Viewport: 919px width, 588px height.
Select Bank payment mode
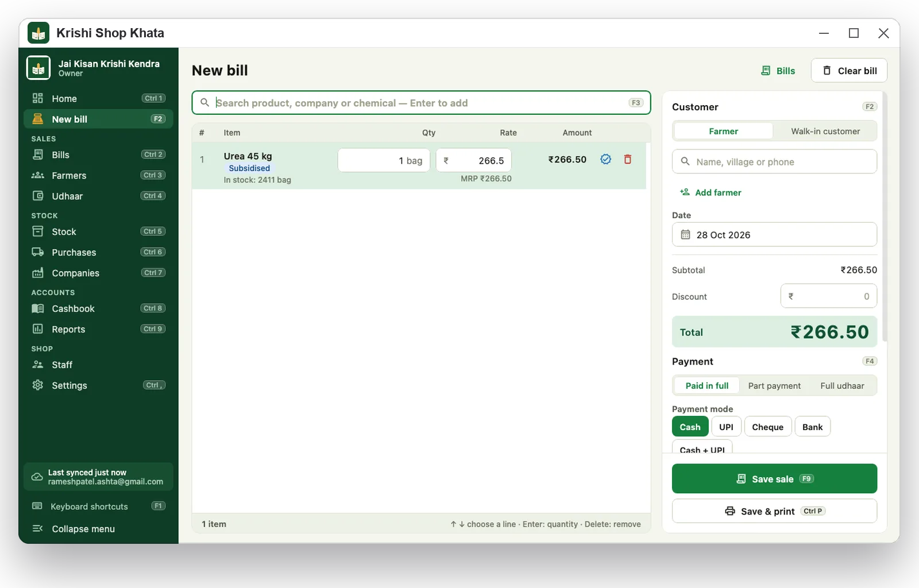(x=812, y=427)
